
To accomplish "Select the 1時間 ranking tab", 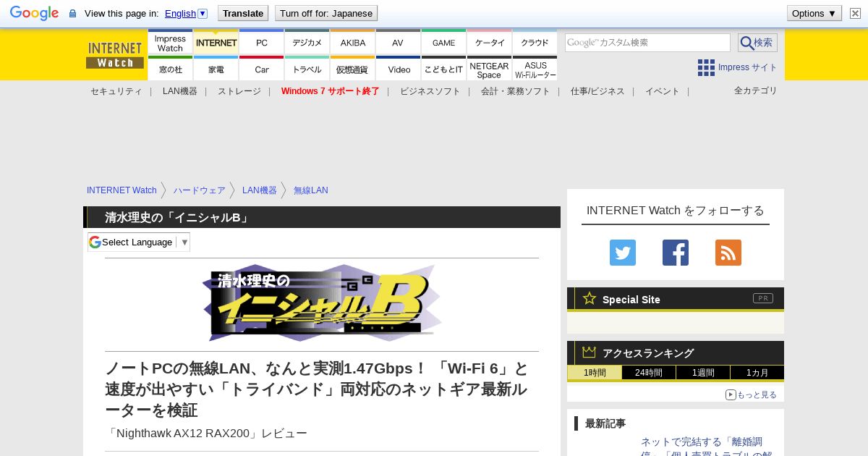I will pyautogui.click(x=595, y=373).
